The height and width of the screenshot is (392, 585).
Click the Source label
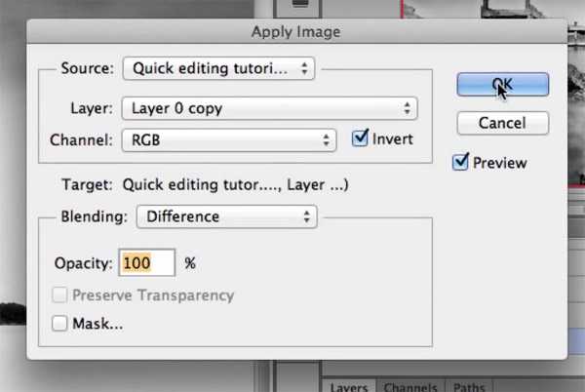click(88, 68)
